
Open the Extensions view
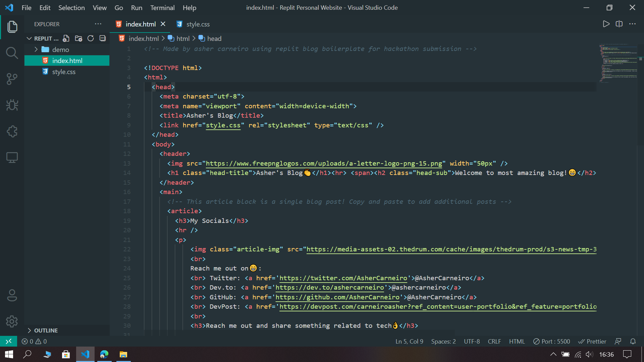coord(12,131)
